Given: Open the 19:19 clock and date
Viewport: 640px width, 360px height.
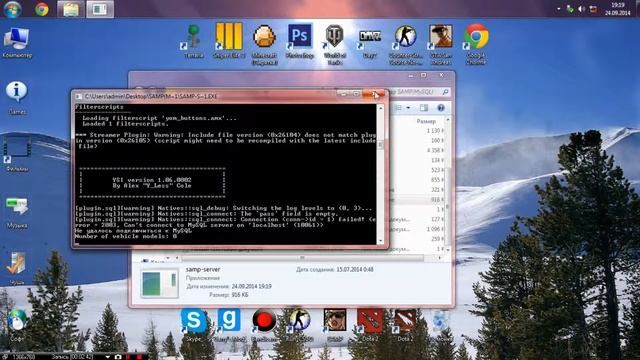Looking at the screenshot, I should click(618, 9).
